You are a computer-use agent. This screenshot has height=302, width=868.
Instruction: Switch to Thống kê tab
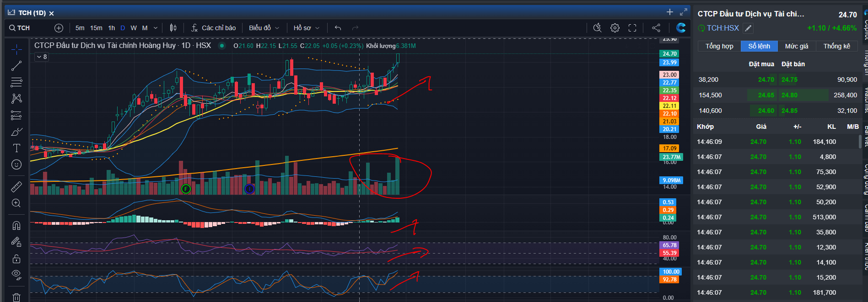tap(837, 46)
